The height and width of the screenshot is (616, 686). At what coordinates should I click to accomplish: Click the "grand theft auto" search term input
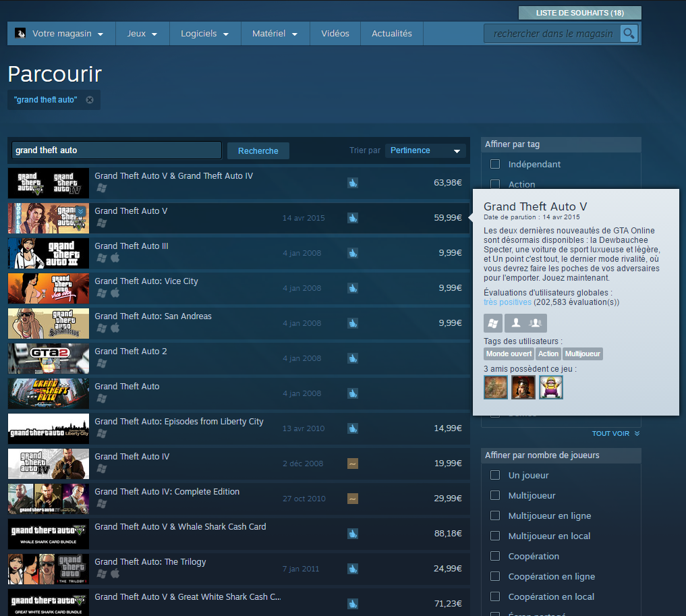click(x=117, y=150)
